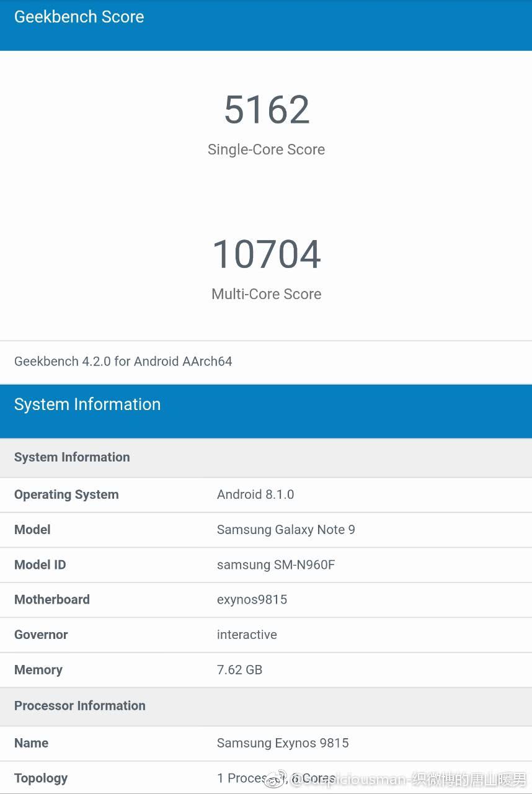
Task: Click the Motherboard row label
Action: (52, 599)
